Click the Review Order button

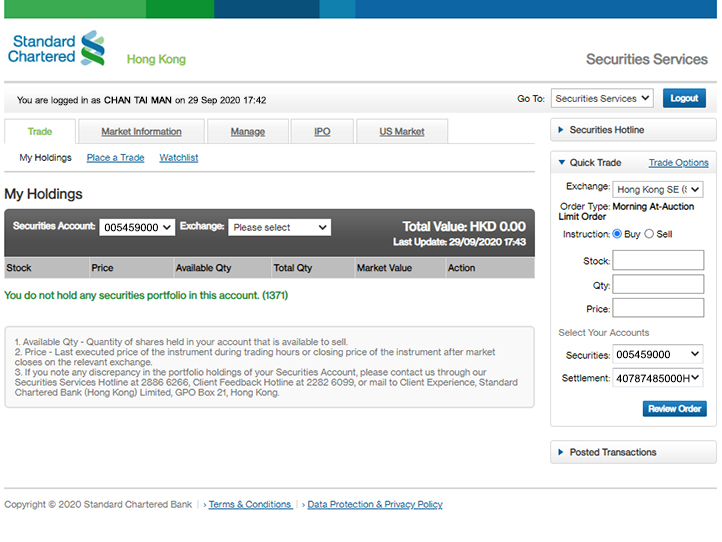(675, 408)
